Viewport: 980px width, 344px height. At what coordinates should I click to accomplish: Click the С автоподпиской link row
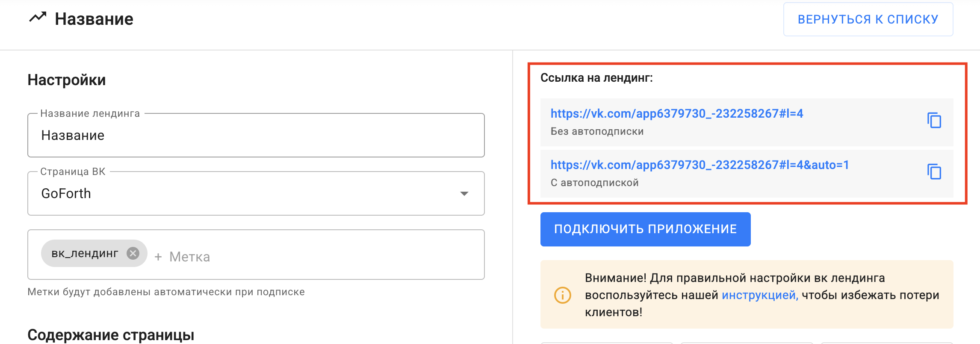[594, 183]
